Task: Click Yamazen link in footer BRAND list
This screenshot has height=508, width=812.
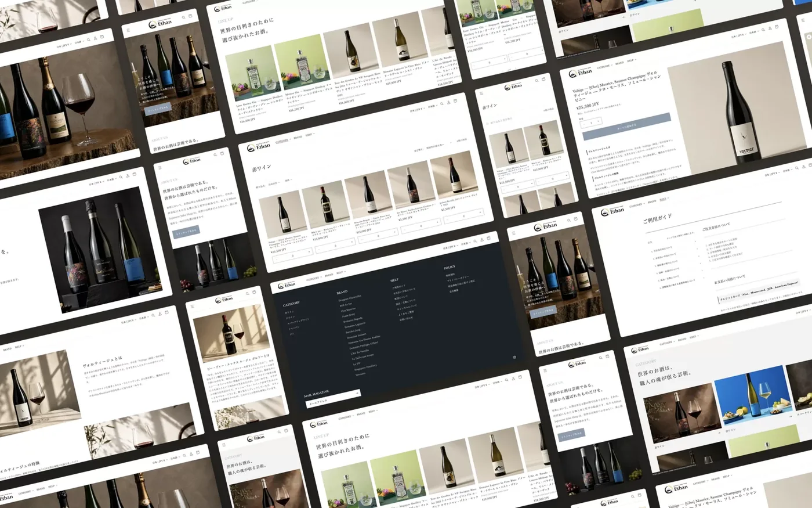Action: tap(360, 374)
